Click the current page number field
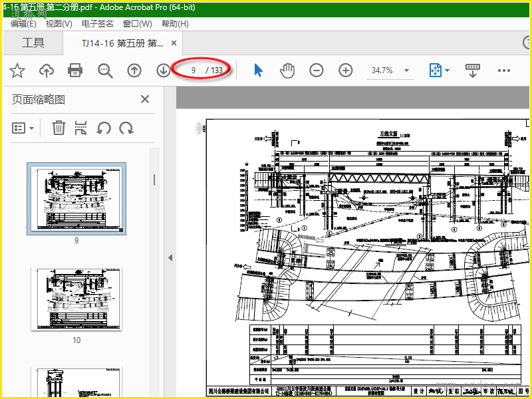This screenshot has width=532, height=399. click(x=194, y=70)
